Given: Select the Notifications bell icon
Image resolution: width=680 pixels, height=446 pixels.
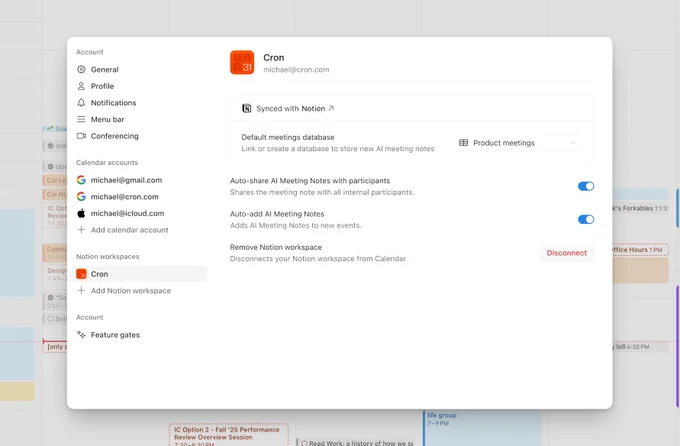Looking at the screenshot, I should point(81,103).
